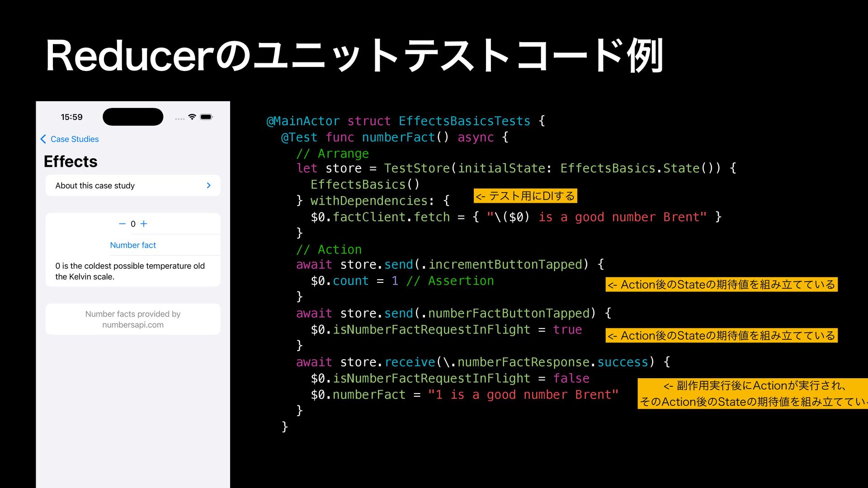Click the yellow annotation beside count assertion
868x488 pixels.
tap(722, 285)
